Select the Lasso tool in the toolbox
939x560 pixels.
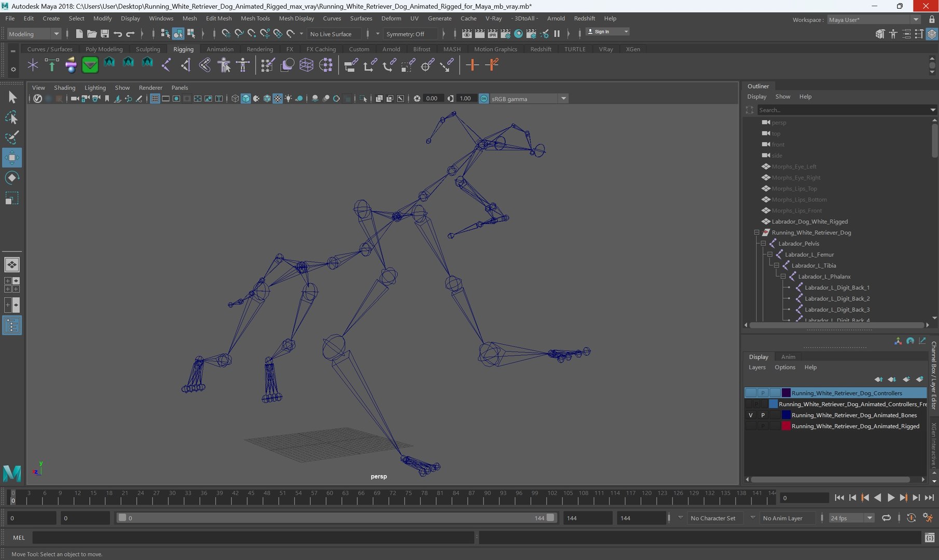(x=12, y=118)
